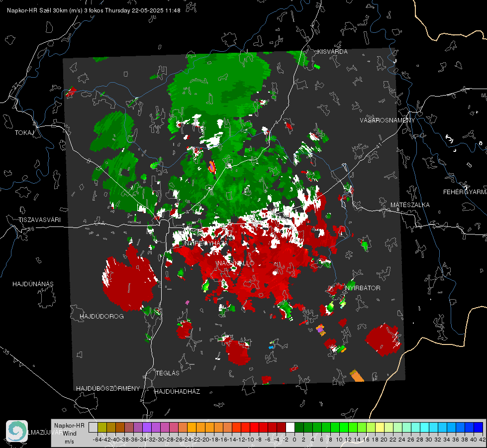The image size is (487, 448).
Task: Click the TÉGLÁS town label
Action: pyautogui.click(x=168, y=373)
